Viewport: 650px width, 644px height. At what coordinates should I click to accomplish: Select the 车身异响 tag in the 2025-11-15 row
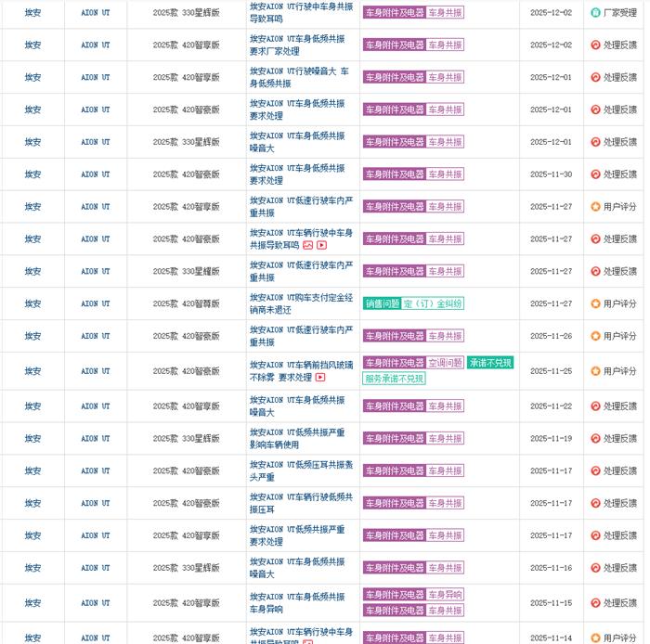445,595
